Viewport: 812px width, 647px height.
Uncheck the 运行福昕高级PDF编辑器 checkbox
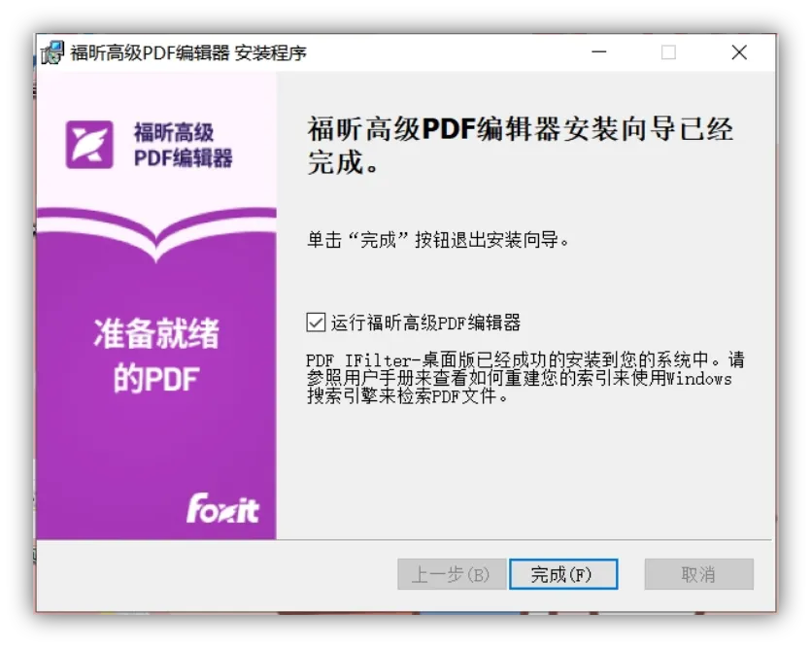[x=316, y=322]
